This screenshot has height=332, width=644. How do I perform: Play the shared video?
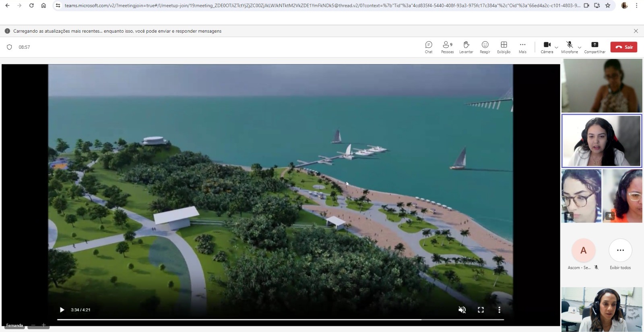pos(62,310)
